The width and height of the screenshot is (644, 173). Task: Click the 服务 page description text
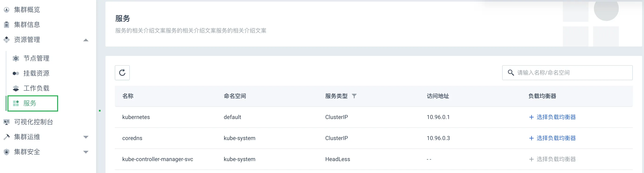(191, 31)
